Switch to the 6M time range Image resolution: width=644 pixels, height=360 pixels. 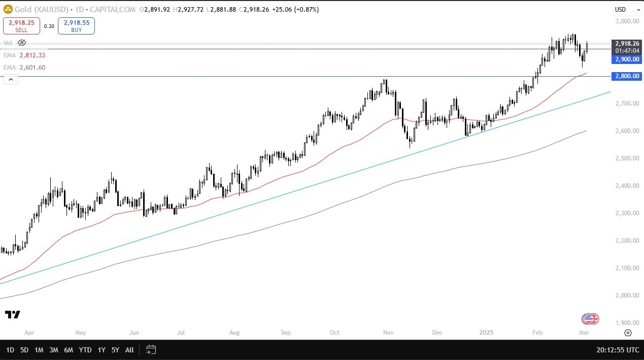point(69,349)
